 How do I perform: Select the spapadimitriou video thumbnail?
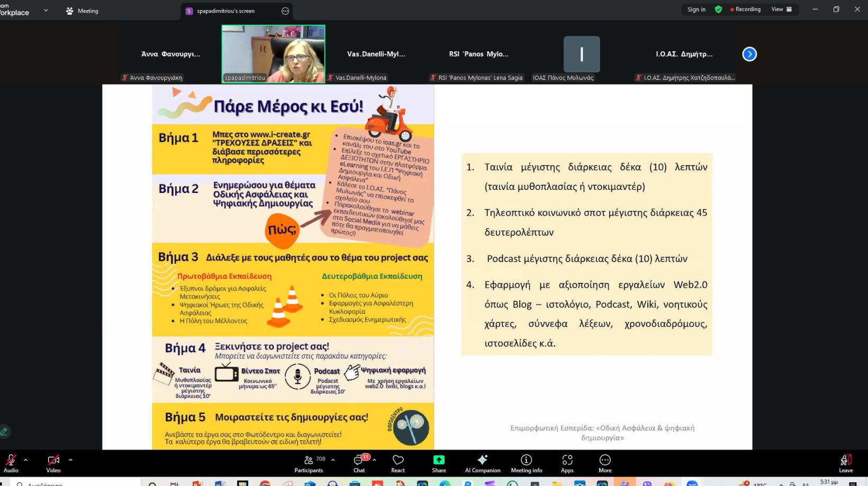pos(273,54)
